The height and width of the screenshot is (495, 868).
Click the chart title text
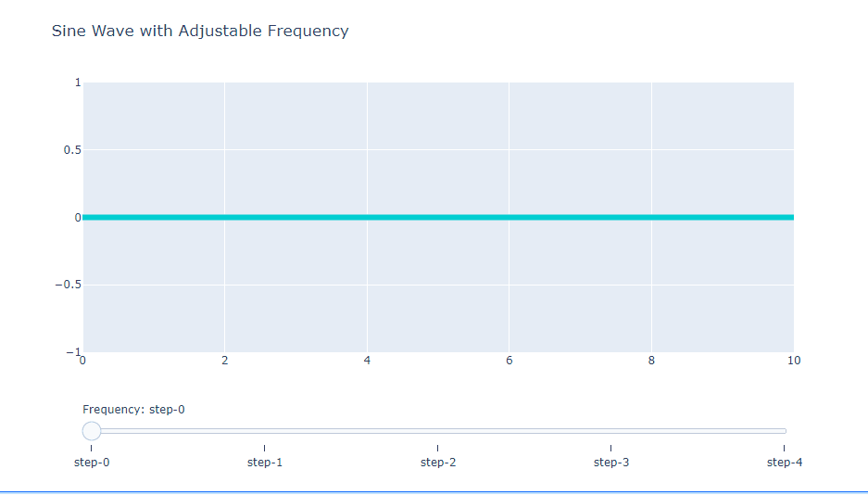click(200, 31)
